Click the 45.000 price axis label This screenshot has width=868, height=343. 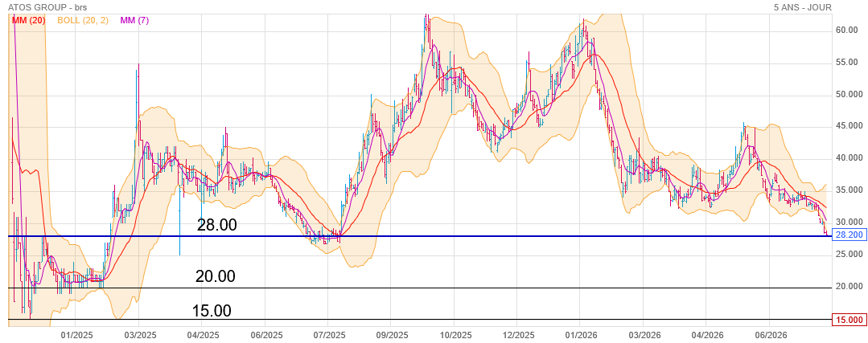849,126
